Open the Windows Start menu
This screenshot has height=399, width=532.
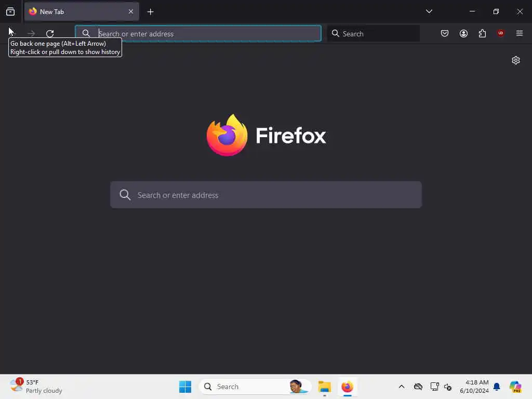185,387
